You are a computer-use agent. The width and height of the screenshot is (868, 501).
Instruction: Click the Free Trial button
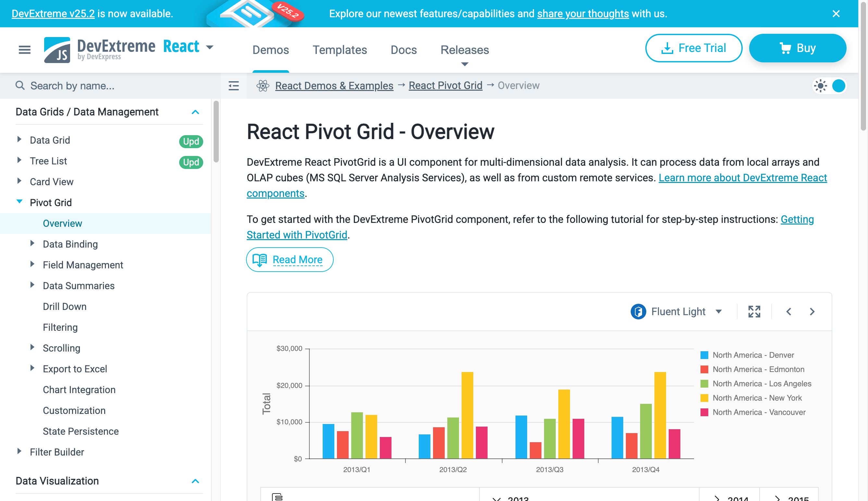[693, 48]
